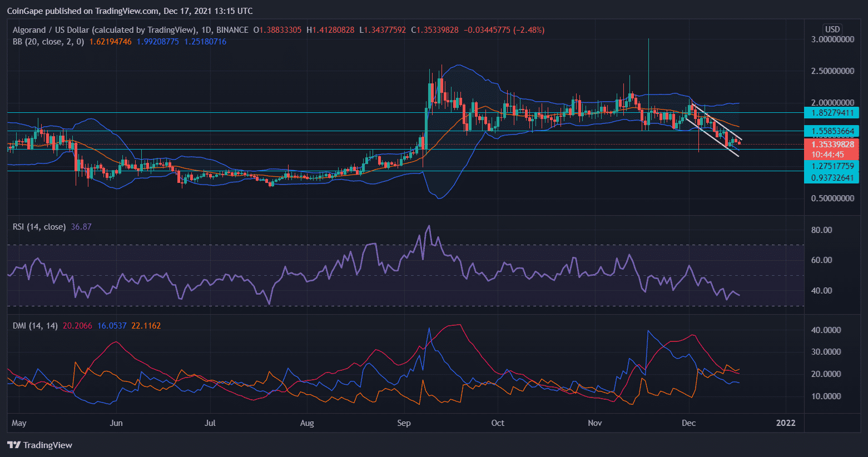
Task: Click the 1.85279411 horizontal line price tag
Action: pos(832,113)
